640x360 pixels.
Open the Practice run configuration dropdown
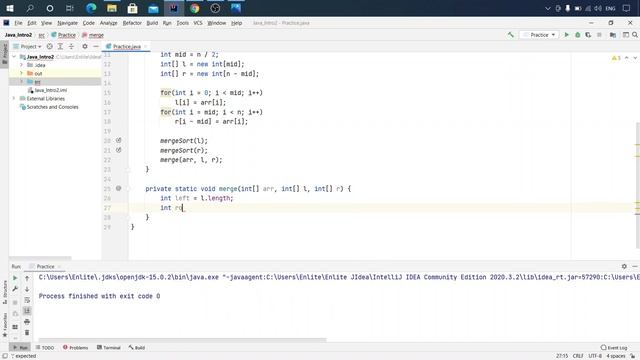pyautogui.click(x=540, y=35)
